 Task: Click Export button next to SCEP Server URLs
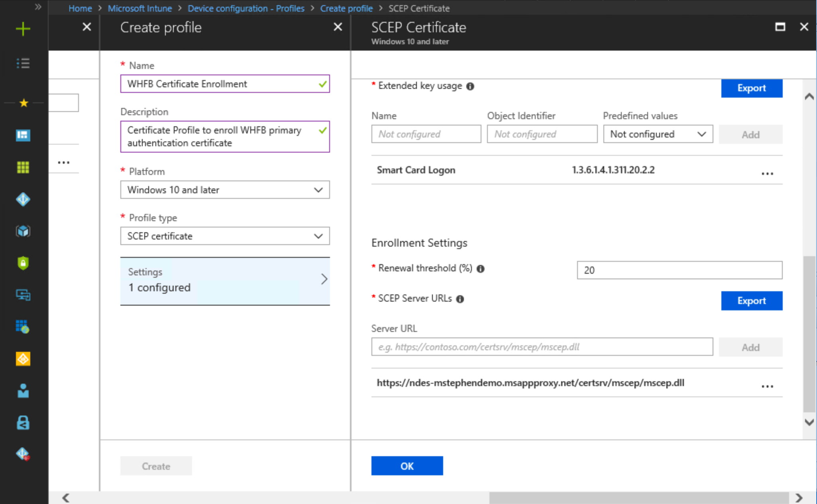pos(751,301)
